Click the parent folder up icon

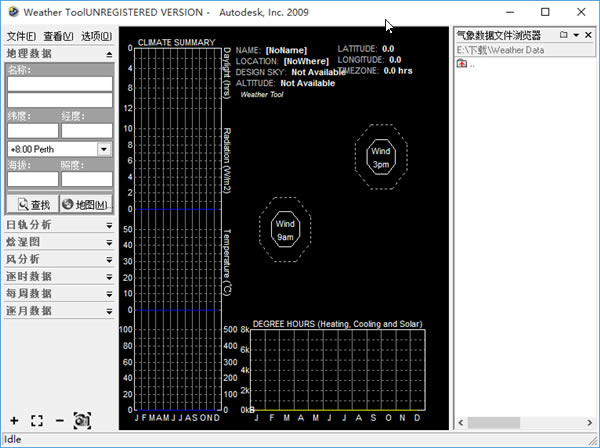pos(461,64)
